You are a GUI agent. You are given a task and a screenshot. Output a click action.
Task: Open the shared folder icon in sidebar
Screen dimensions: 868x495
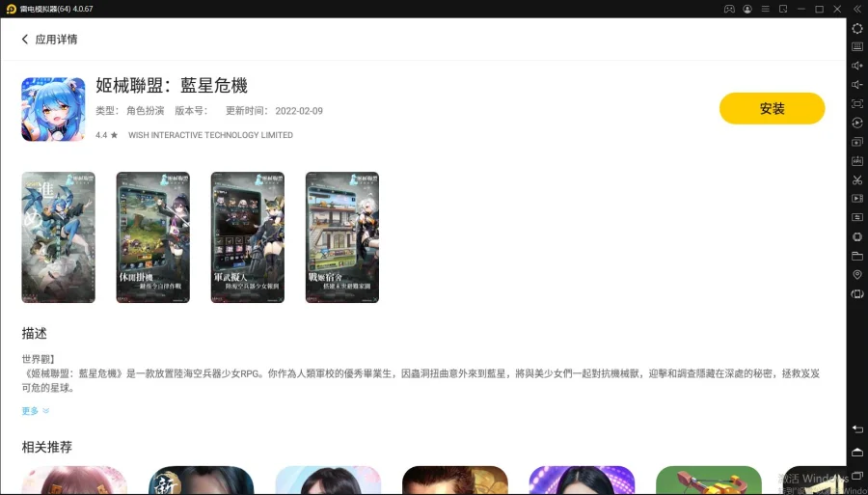(x=857, y=256)
